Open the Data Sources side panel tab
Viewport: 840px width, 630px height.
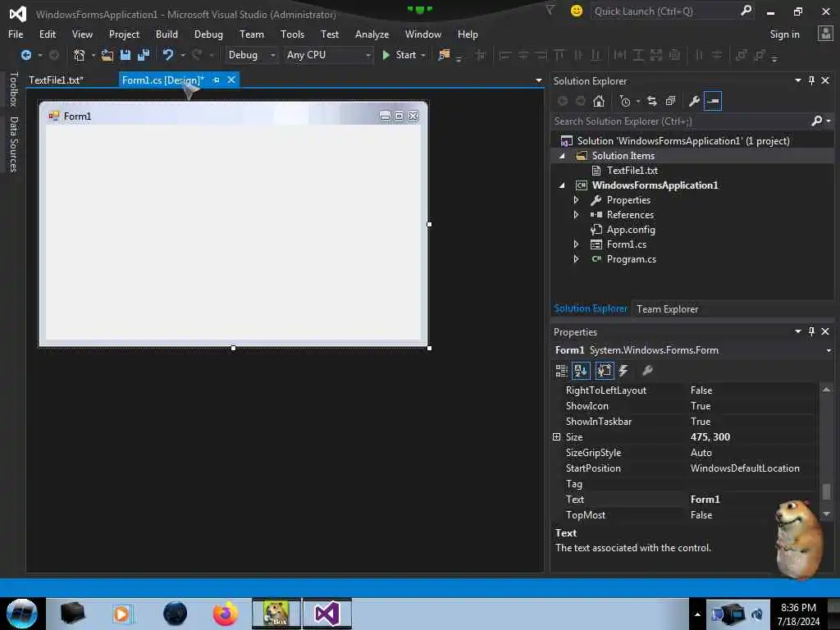tap(14, 144)
